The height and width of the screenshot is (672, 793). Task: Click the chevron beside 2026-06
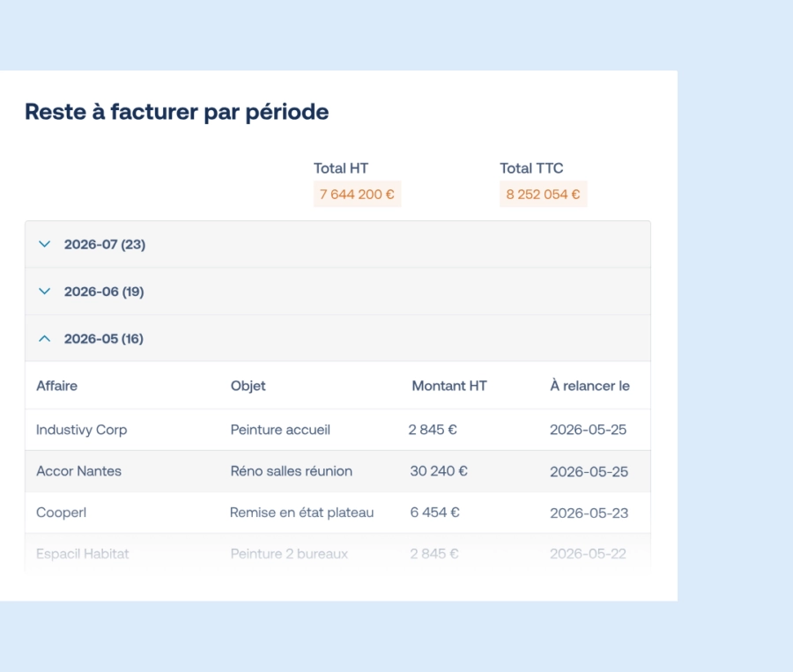point(45,292)
